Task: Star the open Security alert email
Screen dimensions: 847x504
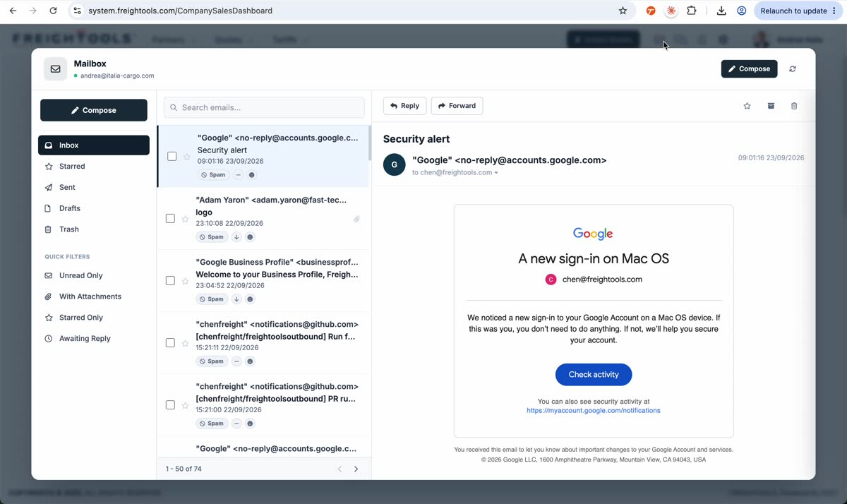Action: pos(747,106)
